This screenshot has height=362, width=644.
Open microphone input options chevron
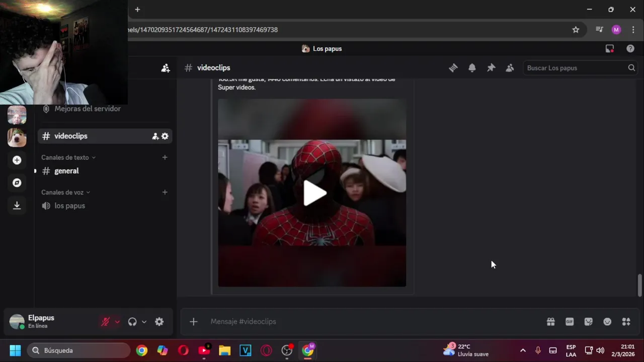(117, 322)
